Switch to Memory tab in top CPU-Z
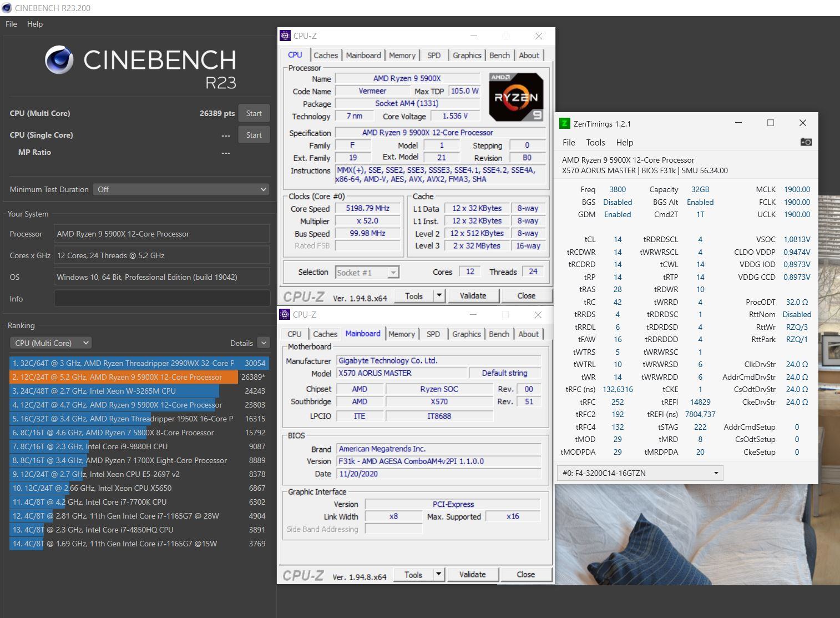This screenshot has height=618, width=840. point(402,56)
